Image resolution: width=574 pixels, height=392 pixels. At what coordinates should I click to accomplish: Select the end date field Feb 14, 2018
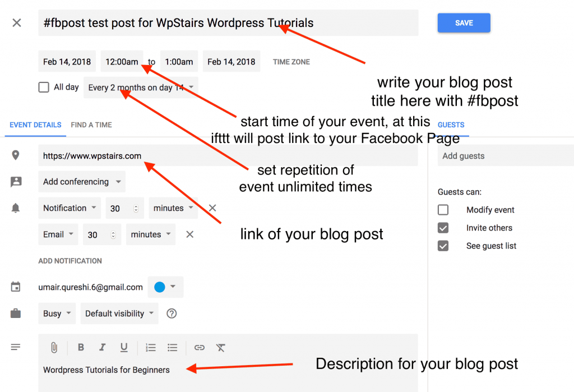click(232, 61)
